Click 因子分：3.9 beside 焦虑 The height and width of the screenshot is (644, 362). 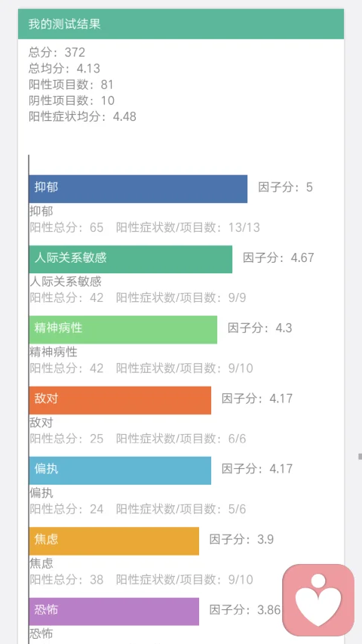pyautogui.click(x=241, y=539)
